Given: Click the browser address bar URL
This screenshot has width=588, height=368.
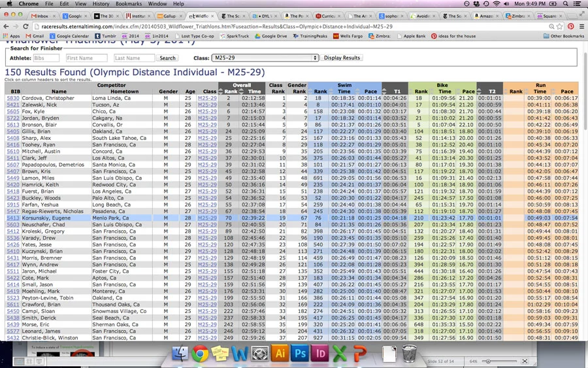Looking at the screenshot, I should click(x=217, y=27).
